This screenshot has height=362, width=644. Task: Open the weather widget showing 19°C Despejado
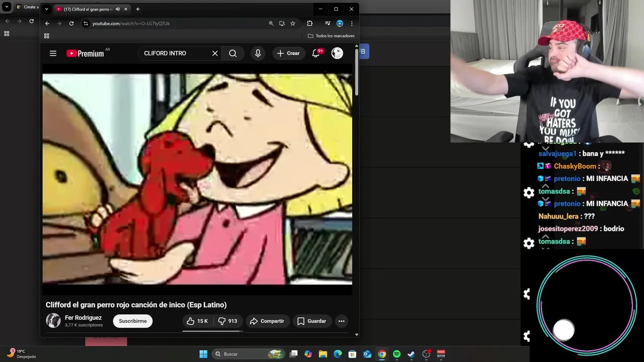20,354
